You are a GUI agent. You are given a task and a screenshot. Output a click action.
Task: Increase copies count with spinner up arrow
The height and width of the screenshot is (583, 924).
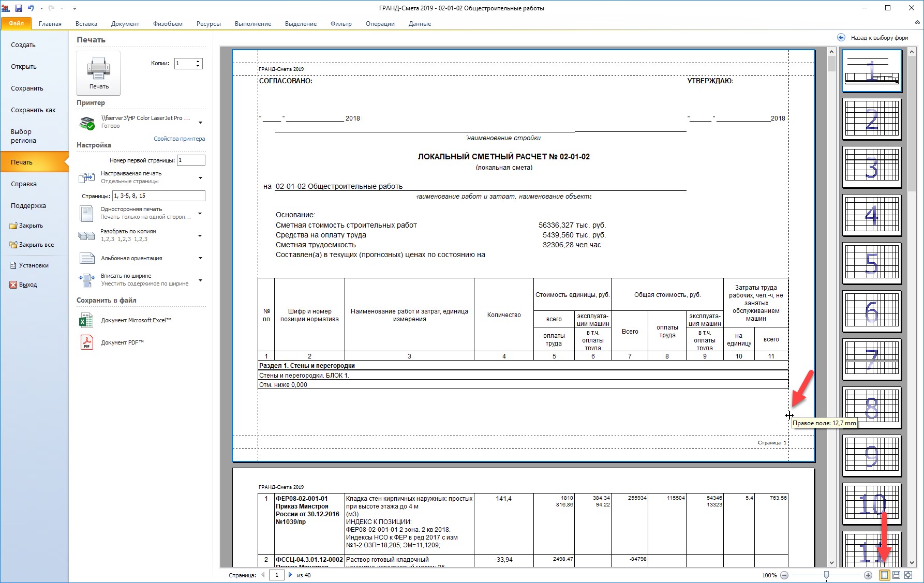(x=198, y=61)
